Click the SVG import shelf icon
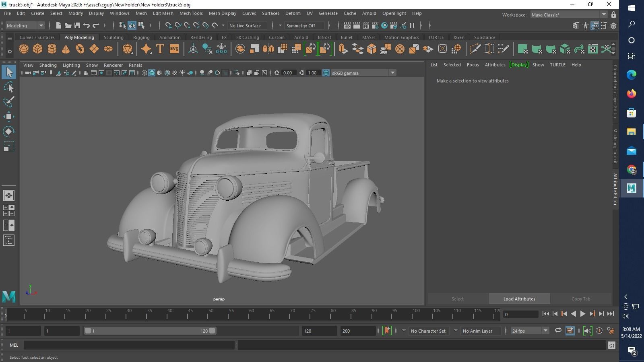Viewport: 644px width, 362px height. [174, 49]
